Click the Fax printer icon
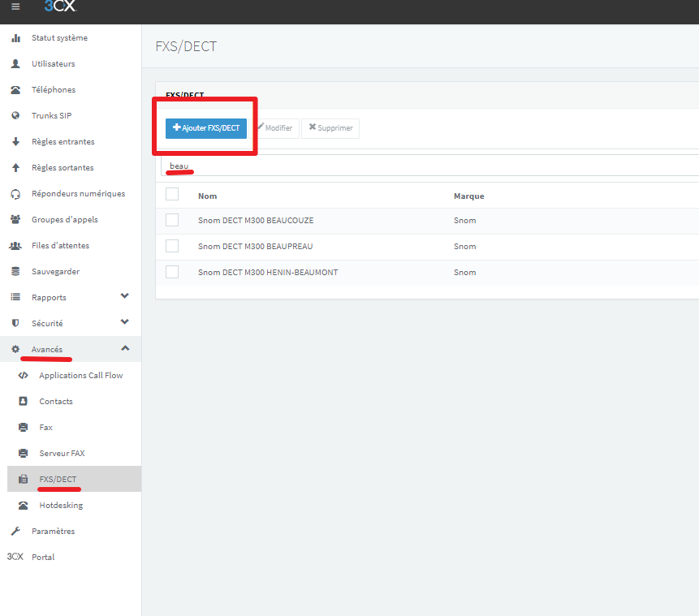699x616 pixels. (24, 427)
